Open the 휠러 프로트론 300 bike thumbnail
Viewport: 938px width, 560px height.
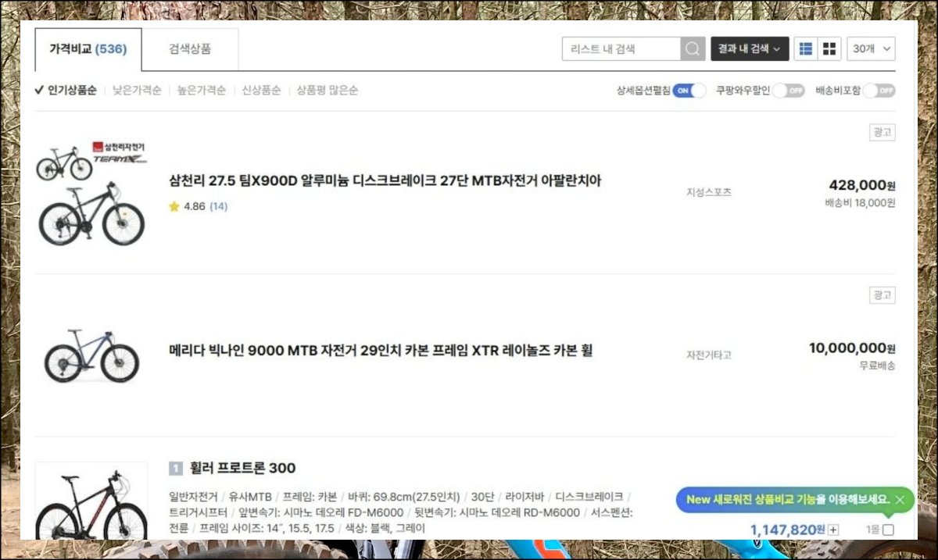click(x=91, y=502)
